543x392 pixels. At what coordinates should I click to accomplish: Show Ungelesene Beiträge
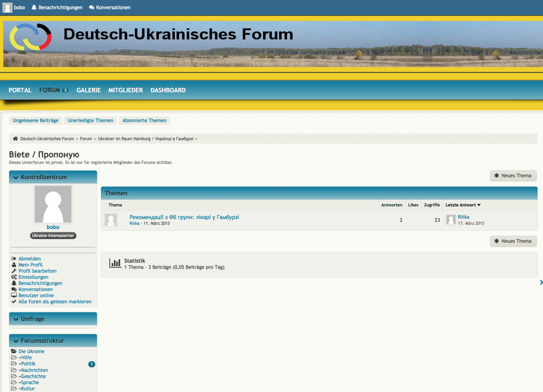[x=36, y=120]
